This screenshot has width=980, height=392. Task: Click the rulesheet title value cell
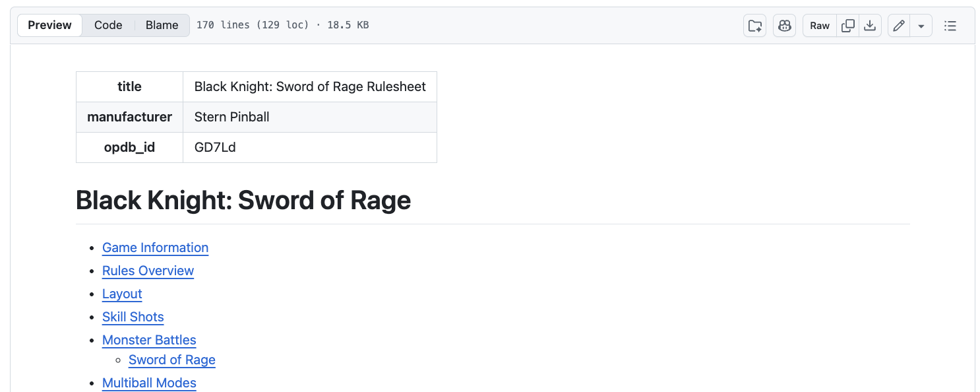click(310, 86)
